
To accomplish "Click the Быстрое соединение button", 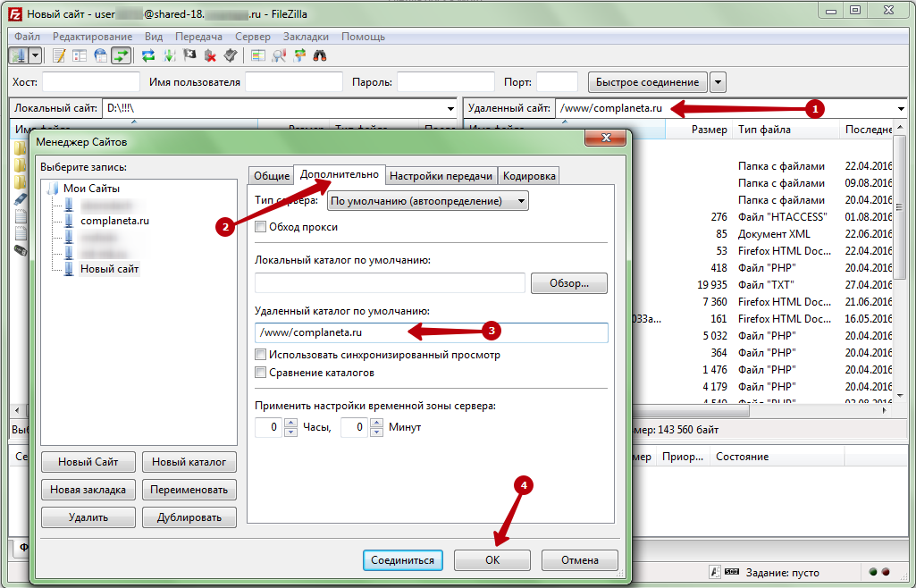I will pos(647,82).
